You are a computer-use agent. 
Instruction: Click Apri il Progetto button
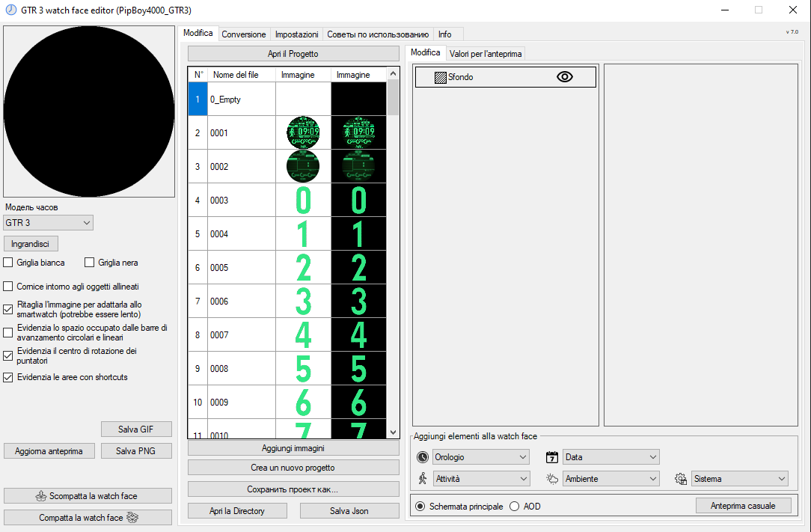293,54
